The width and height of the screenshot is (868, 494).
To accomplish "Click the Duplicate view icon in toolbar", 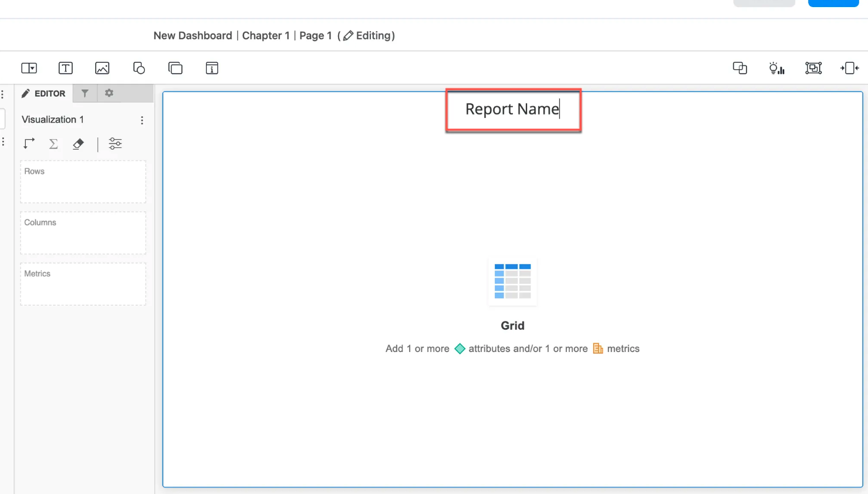I will tap(740, 68).
